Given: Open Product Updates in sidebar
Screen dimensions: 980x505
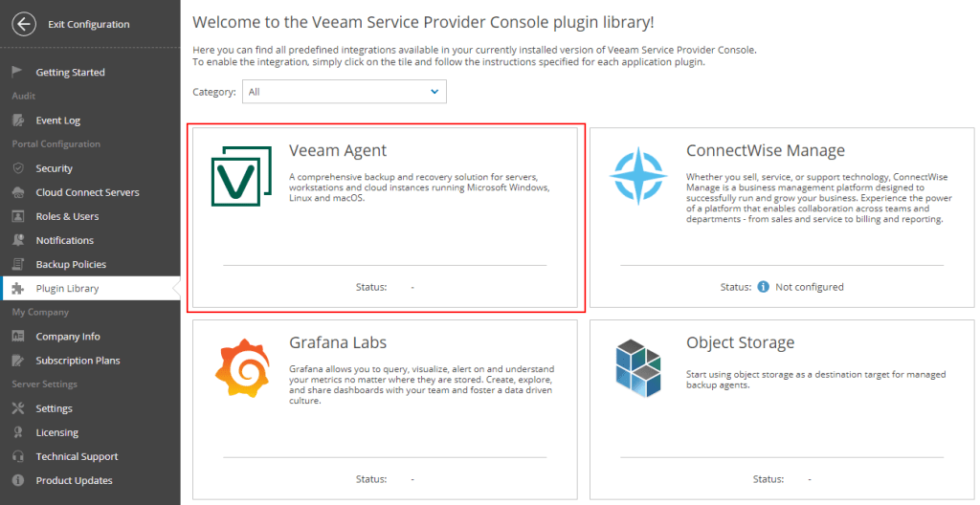Looking at the screenshot, I should pyautogui.click(x=74, y=480).
